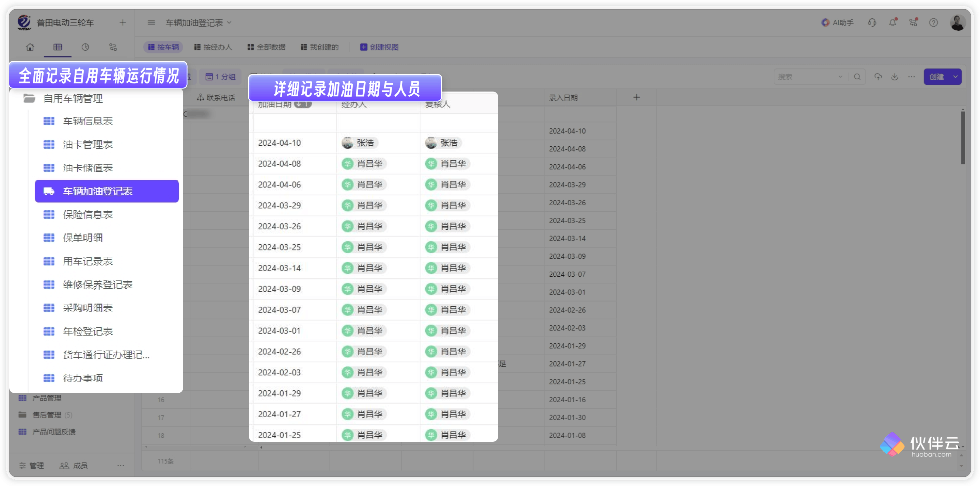Open the help question mark icon
Viewport: 980px width, 486px height.
point(933,23)
